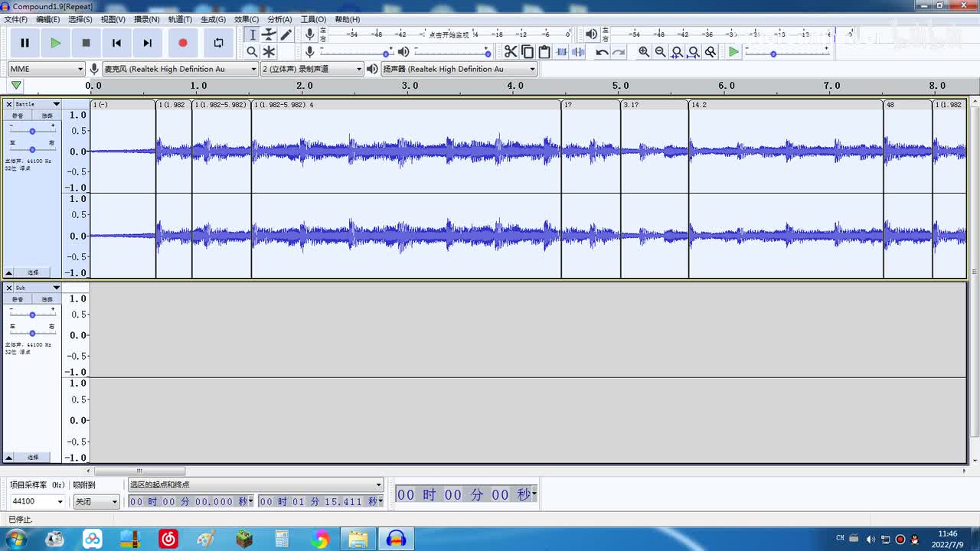The image size is (980, 551).
Task: Open the 视图(V) menu
Action: (113, 19)
